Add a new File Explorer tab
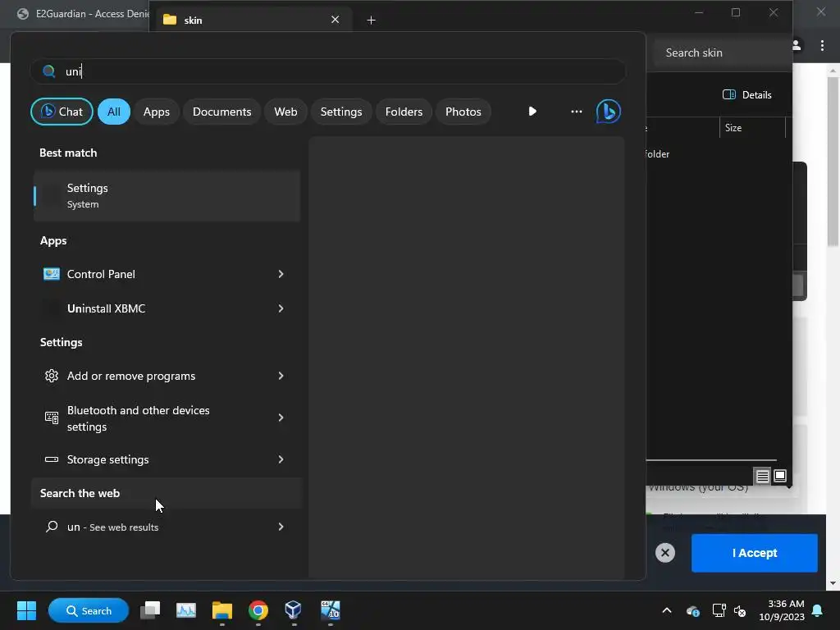Image resolution: width=840 pixels, height=630 pixels. [371, 20]
